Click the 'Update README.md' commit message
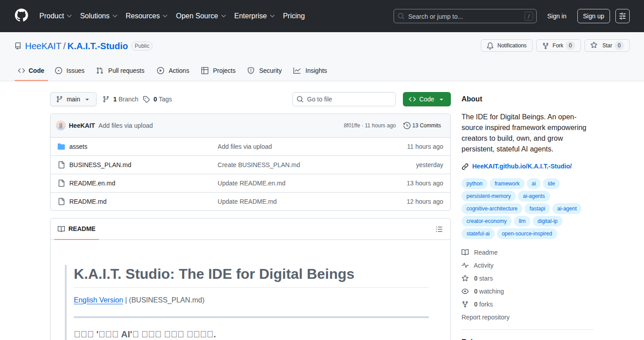 point(247,201)
